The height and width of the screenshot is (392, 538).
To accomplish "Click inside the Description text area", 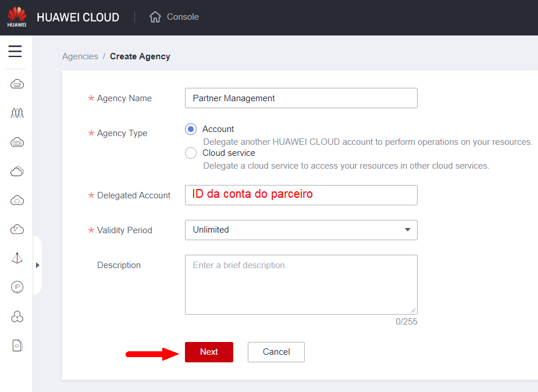I will [301, 284].
